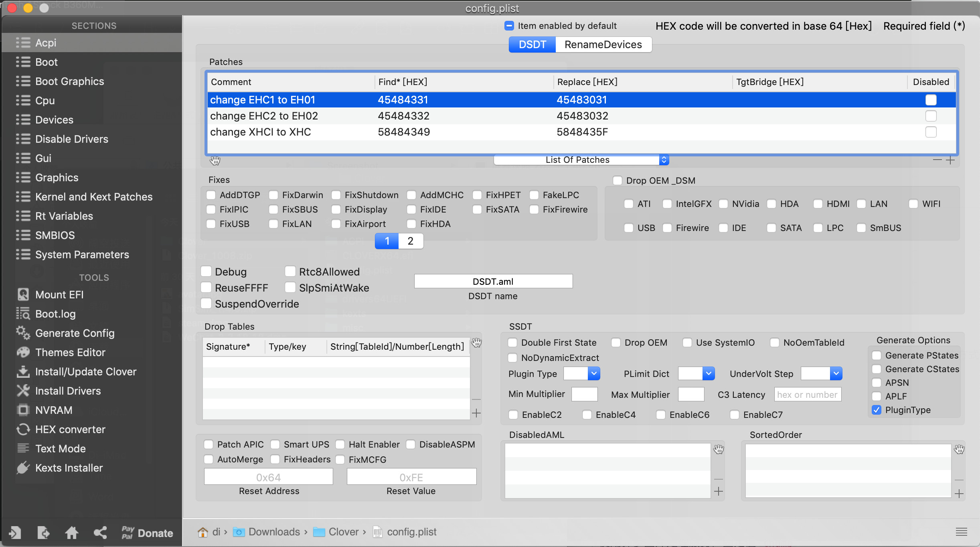Enable the AddDTGP fix
980x547 pixels.
point(211,195)
